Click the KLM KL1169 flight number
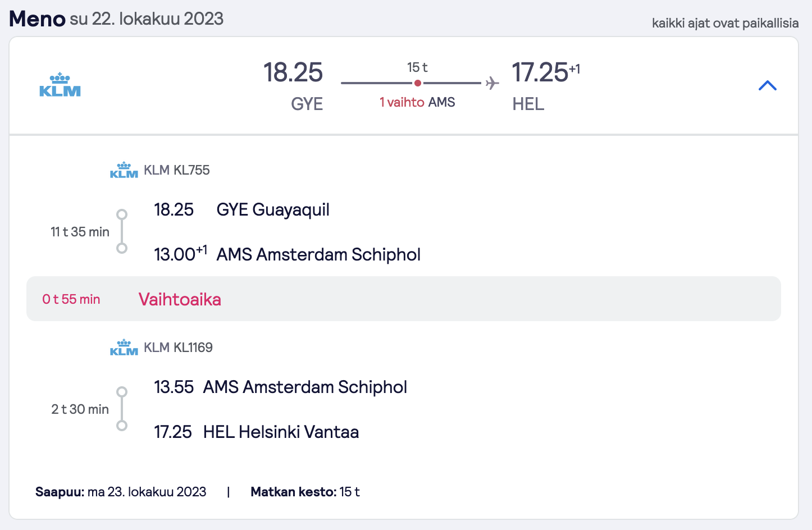 coord(178,348)
